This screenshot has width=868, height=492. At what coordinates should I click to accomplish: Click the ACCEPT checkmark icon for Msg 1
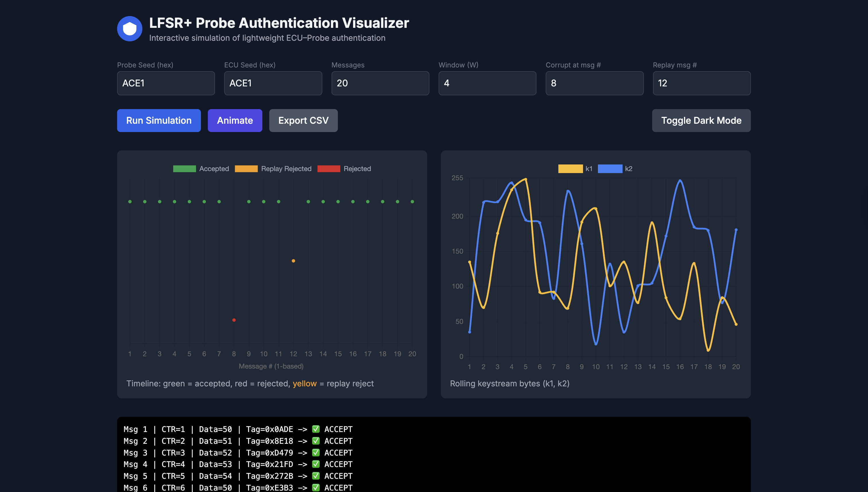pyautogui.click(x=315, y=429)
